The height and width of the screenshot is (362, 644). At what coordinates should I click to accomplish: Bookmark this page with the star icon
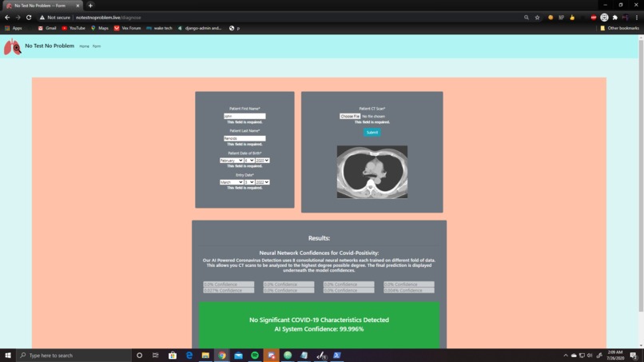coord(537,18)
